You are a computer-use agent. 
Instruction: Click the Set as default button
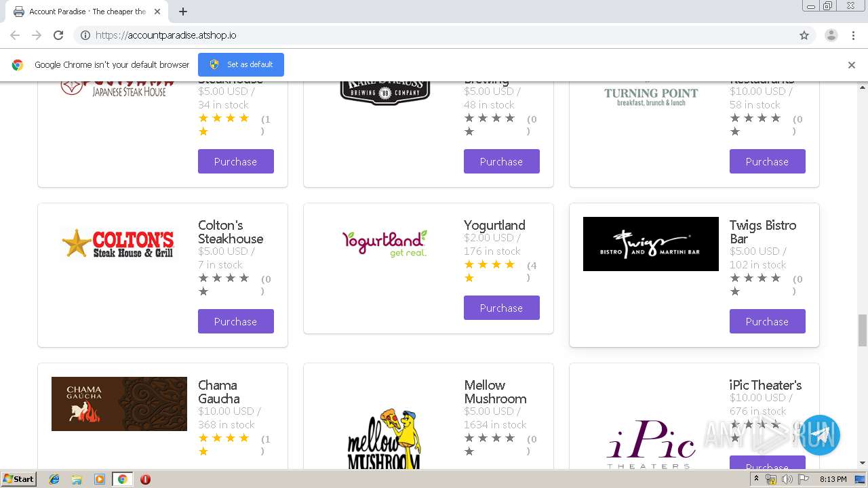241,64
